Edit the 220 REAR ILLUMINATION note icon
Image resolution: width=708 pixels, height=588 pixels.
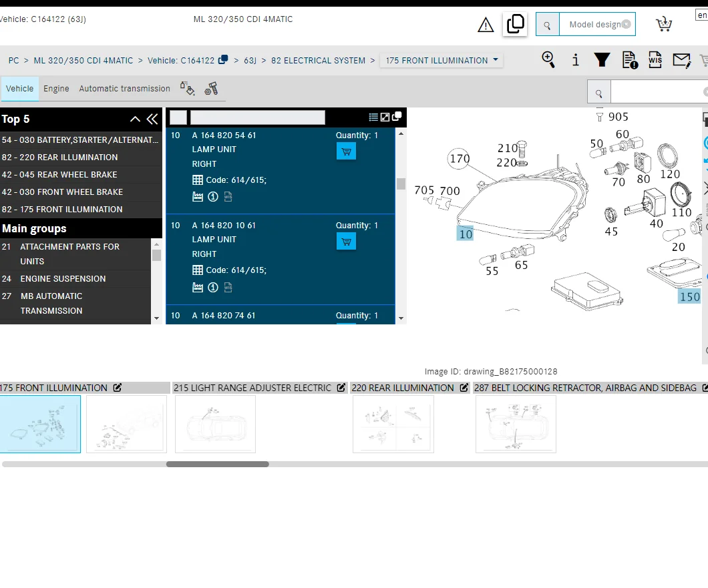pos(464,388)
